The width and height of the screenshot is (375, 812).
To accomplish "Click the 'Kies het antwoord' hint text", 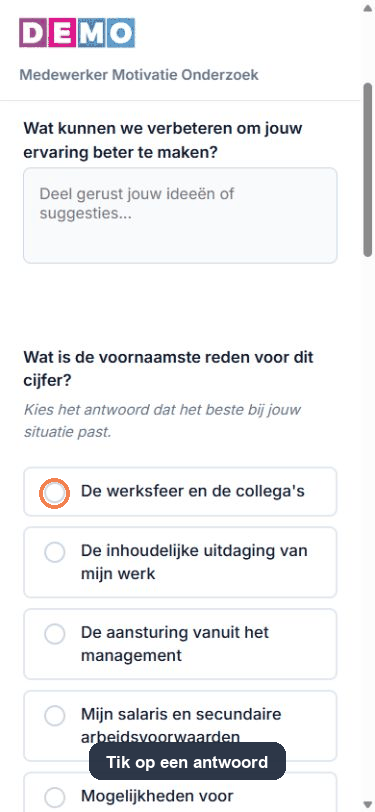I will [162, 421].
